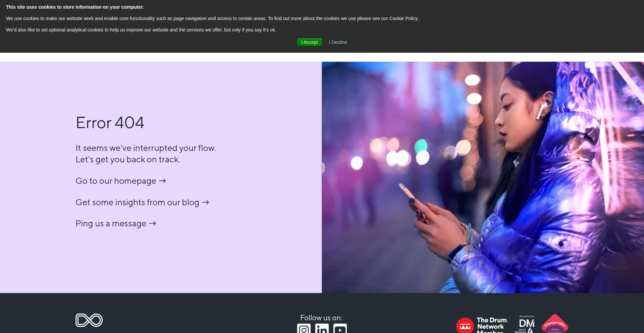
Task: Click the infinity-shaped company logo in footer
Action: (89, 320)
